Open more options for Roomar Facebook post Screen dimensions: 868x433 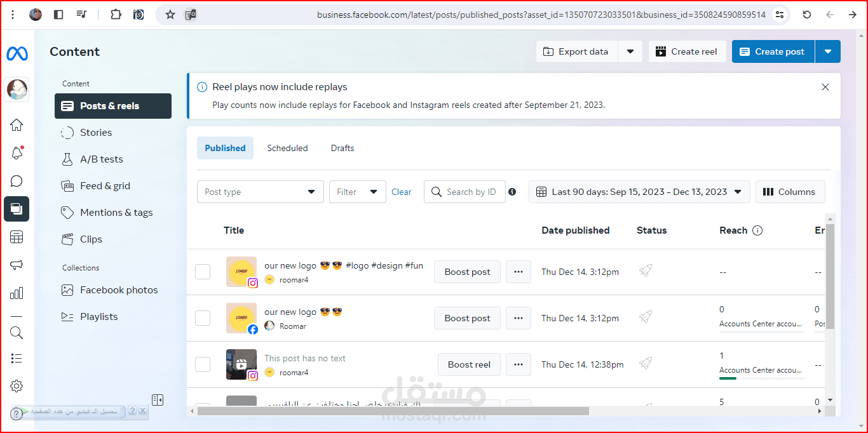(519, 318)
